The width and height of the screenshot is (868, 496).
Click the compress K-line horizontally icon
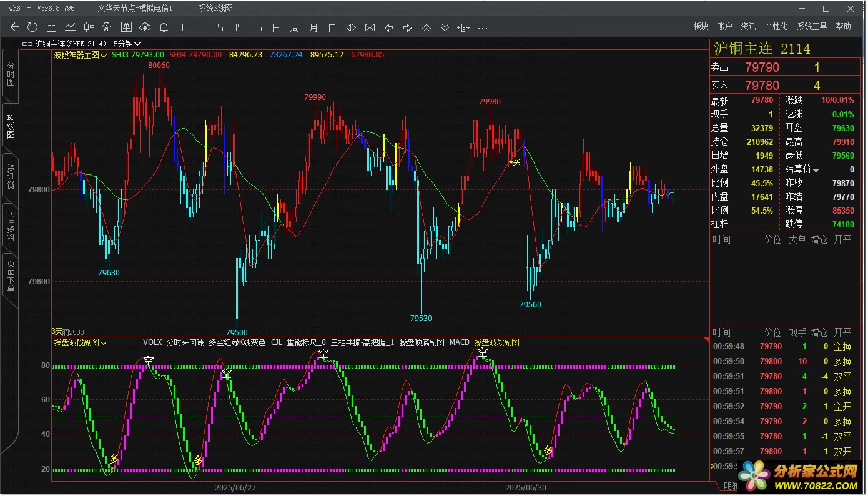tap(351, 27)
